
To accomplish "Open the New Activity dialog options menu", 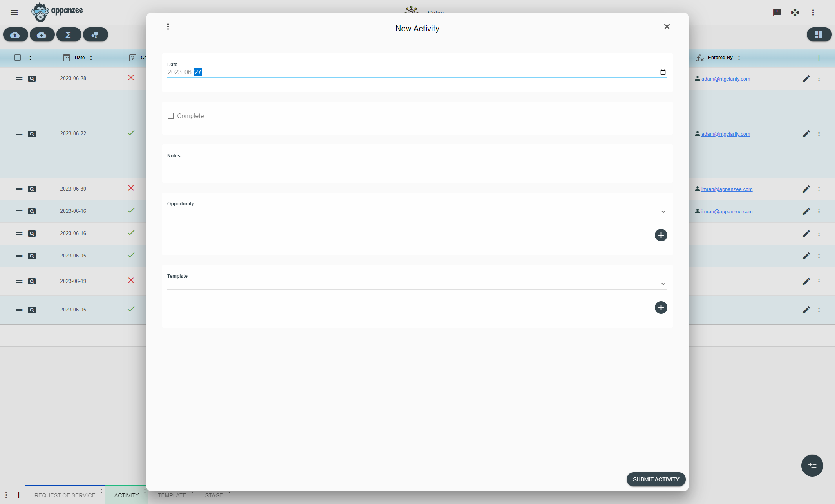I will 168,27.
